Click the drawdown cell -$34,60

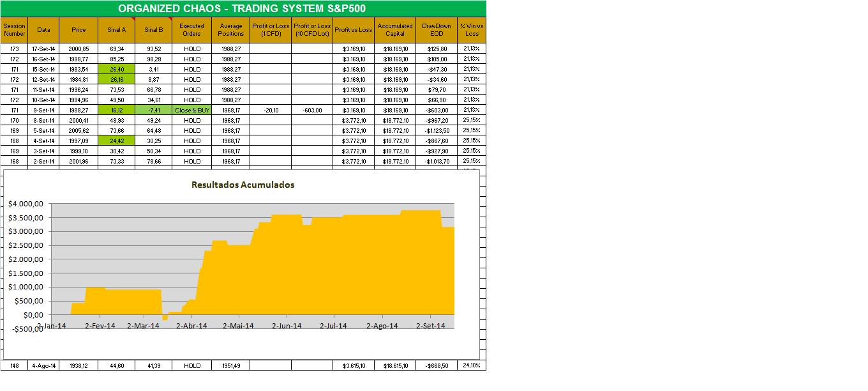tap(437, 79)
